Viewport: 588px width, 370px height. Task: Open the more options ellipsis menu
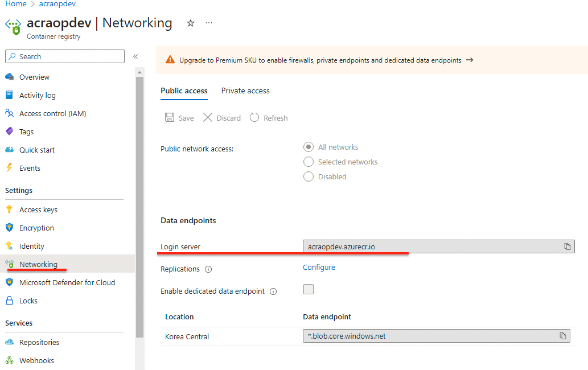coord(209,23)
